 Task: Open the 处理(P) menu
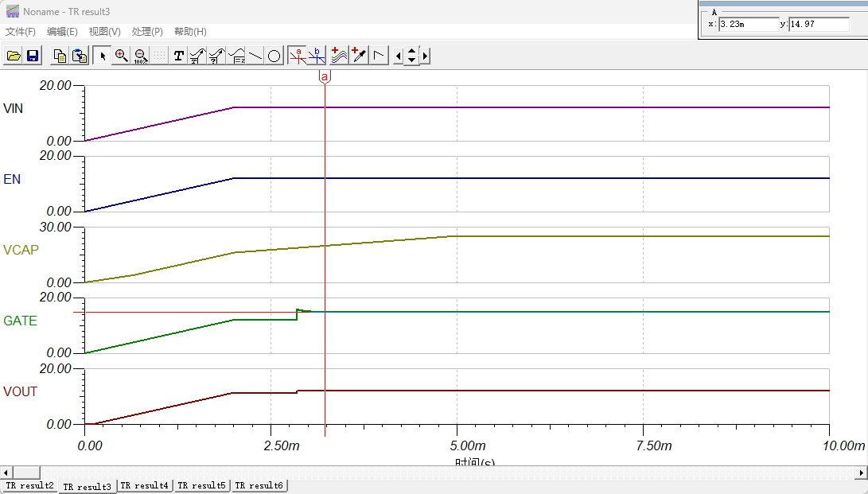pos(147,32)
